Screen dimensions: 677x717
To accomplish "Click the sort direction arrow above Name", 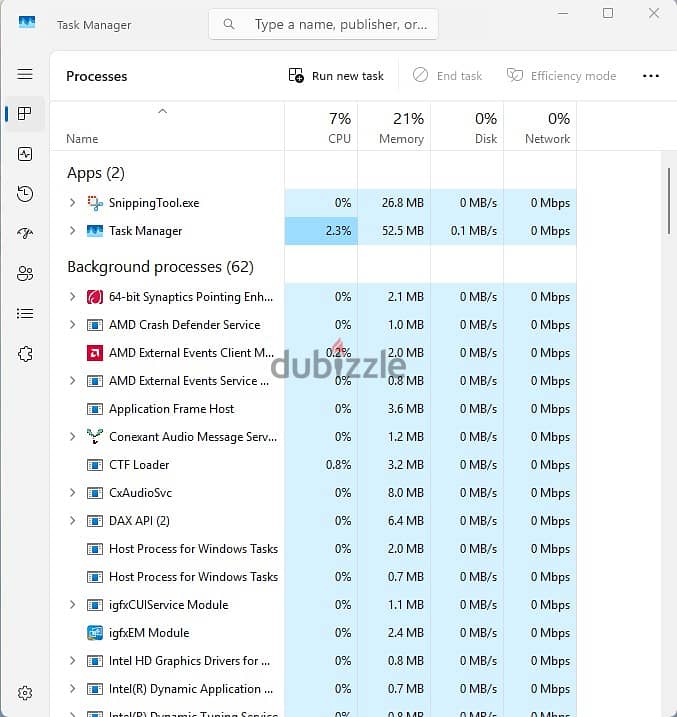I will coord(162,111).
